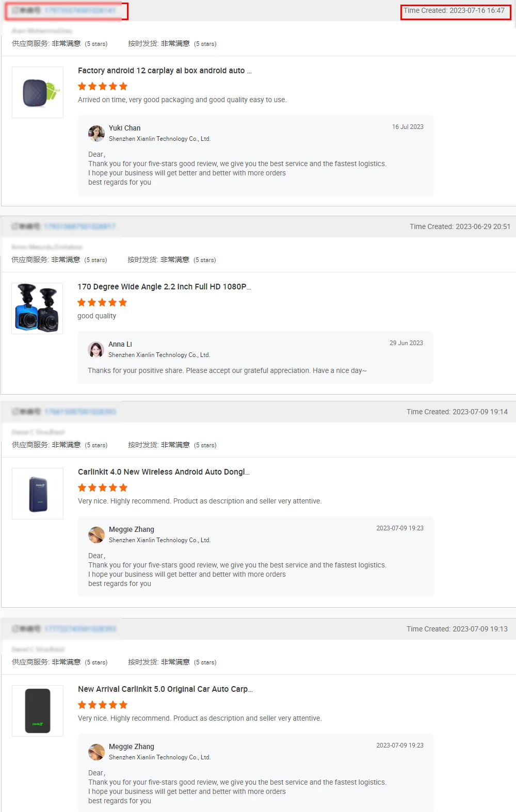Open 'Factory android 12 carplay ai box' product link
516x812 pixels.
tap(165, 71)
